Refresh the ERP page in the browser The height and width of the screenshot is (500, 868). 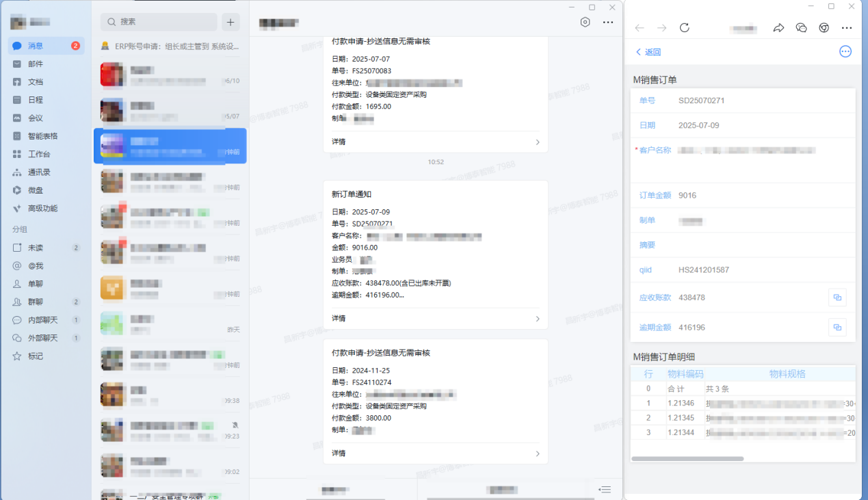[x=684, y=28]
